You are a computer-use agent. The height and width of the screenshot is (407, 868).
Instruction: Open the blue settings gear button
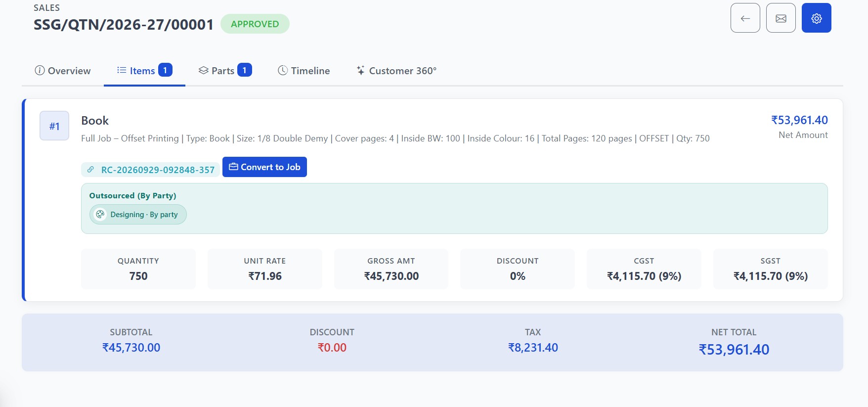(817, 18)
